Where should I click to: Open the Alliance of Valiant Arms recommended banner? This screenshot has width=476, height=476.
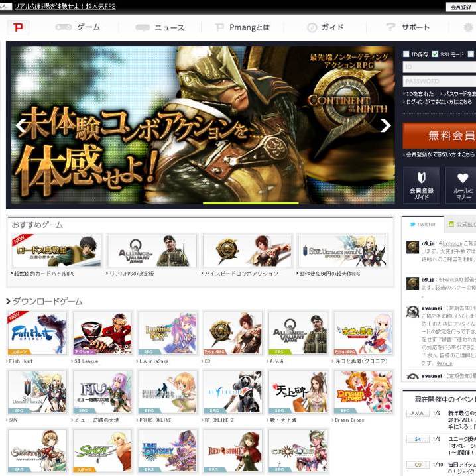pyautogui.click(x=152, y=251)
